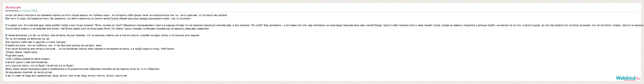This screenshot has width=644, height=84.
Task: Click the line 'Роди мне сына'
Action: (15, 55)
